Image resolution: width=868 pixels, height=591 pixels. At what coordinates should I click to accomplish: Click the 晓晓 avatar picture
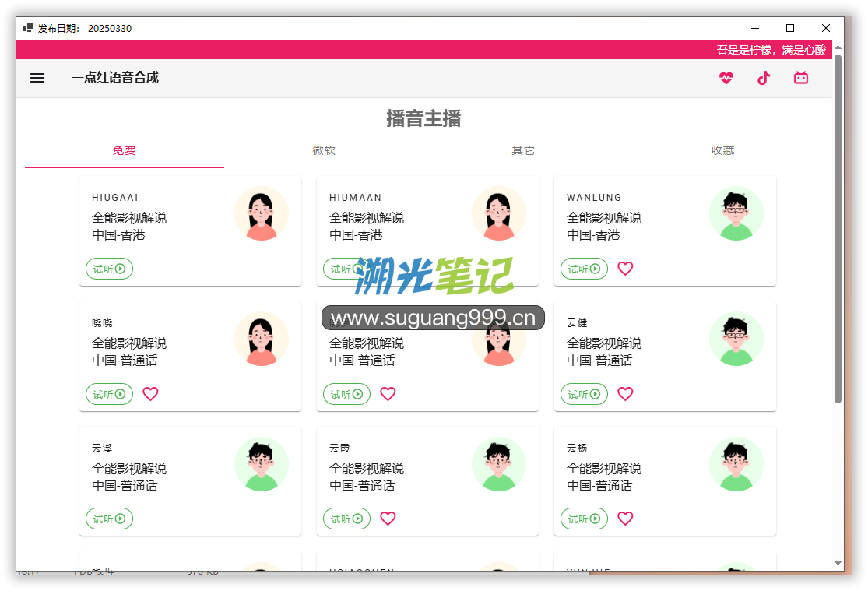pyautogui.click(x=262, y=339)
